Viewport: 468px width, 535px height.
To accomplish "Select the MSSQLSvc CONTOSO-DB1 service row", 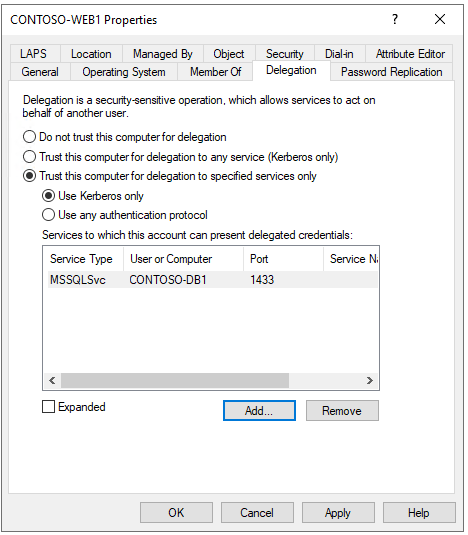I will pos(213,280).
